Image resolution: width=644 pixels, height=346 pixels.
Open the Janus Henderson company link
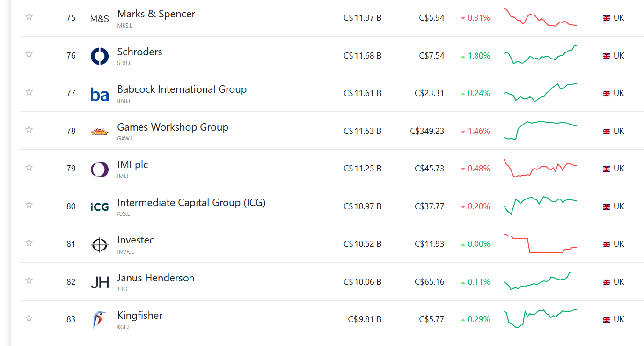click(156, 278)
